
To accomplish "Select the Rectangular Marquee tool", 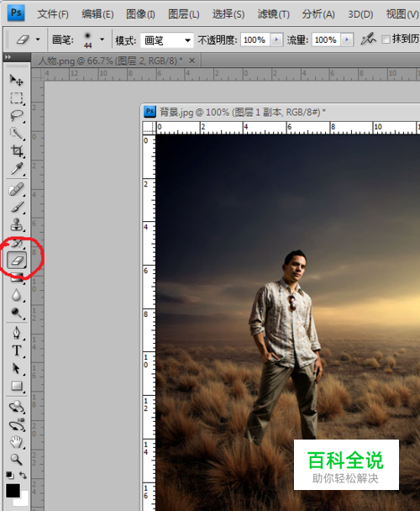I will [16, 97].
